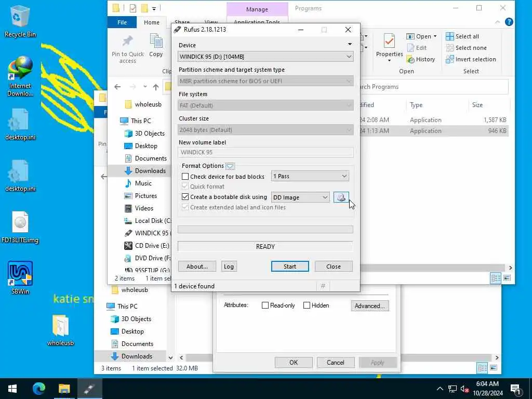This screenshot has width=532, height=399.
Task: Select the wholeusb folder on desktop
Action: (x=60, y=330)
